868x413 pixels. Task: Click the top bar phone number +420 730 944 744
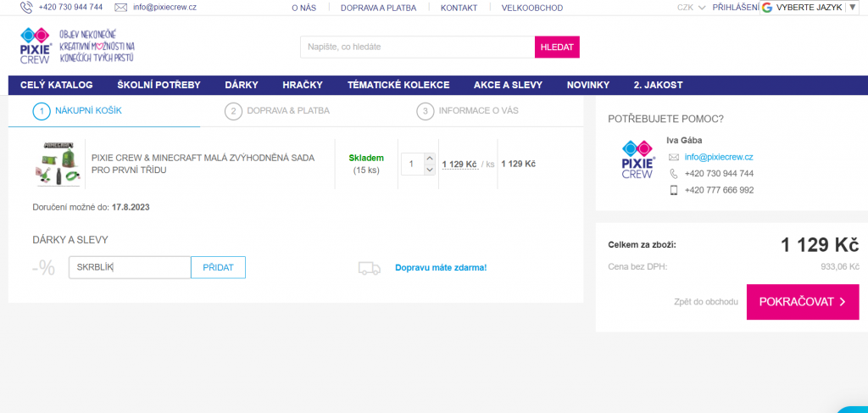pos(70,7)
